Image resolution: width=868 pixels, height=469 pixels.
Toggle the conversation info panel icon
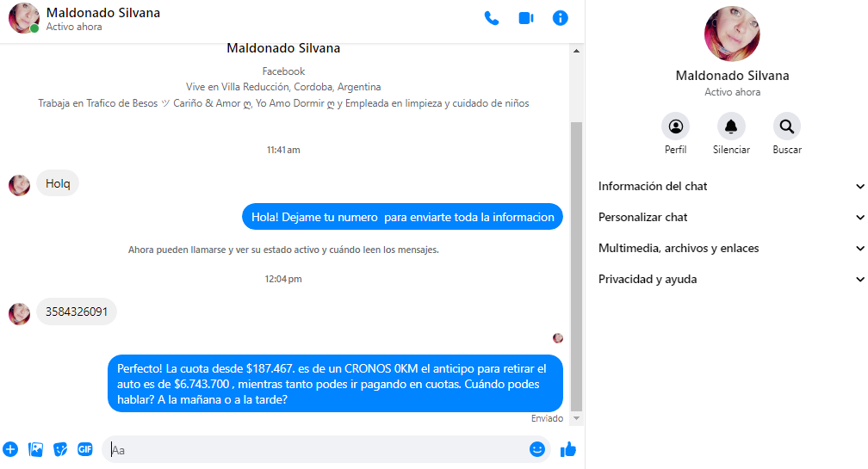pyautogui.click(x=561, y=18)
